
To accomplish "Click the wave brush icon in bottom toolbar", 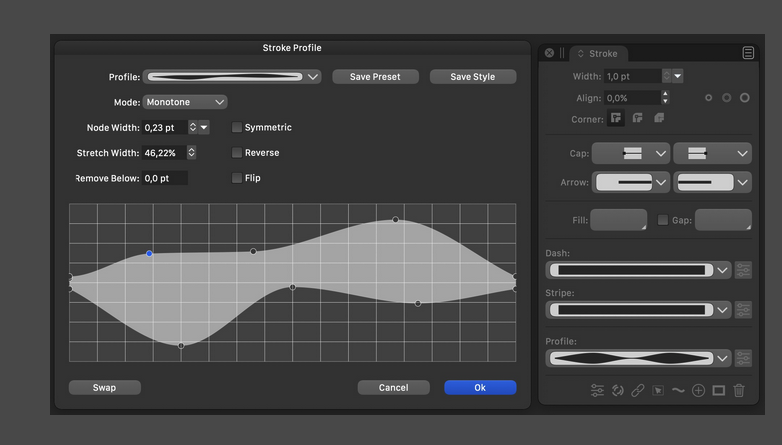I will point(678,390).
